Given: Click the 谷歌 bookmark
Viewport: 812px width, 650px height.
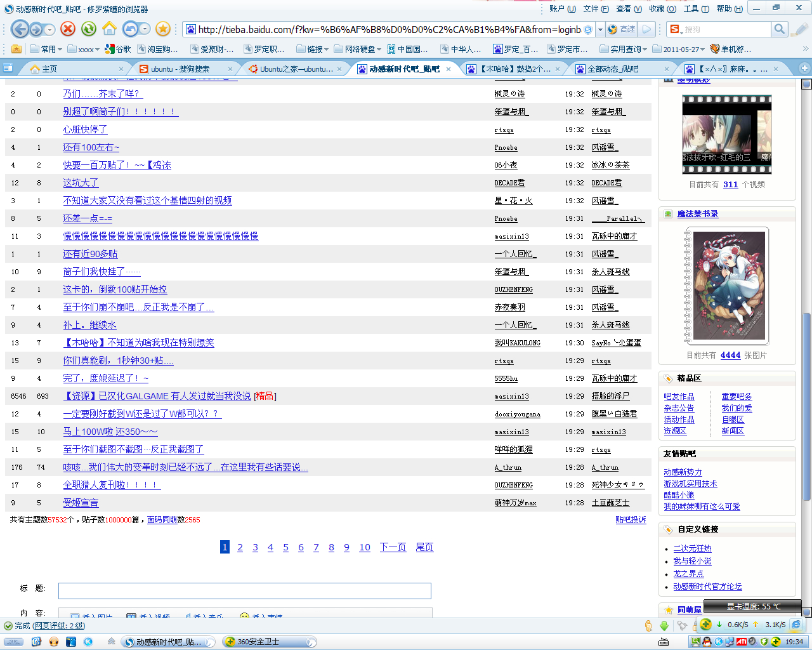Looking at the screenshot, I should (x=118, y=49).
